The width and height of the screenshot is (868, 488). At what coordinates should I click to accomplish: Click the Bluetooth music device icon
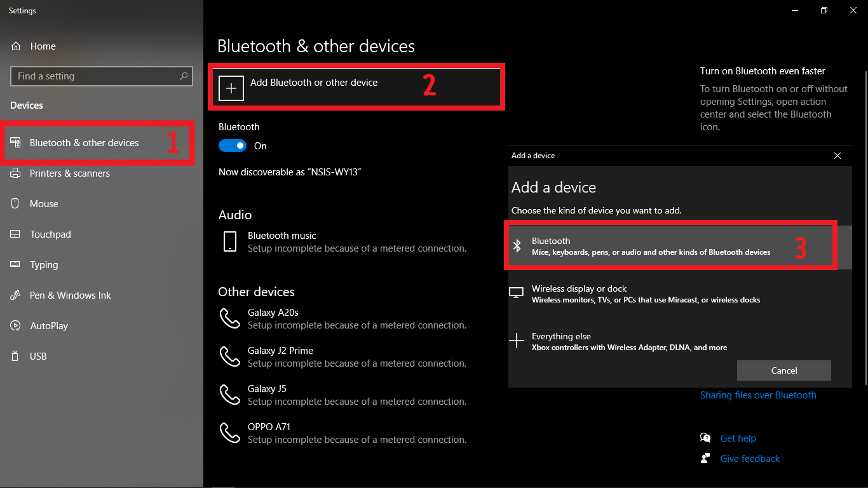tap(230, 241)
